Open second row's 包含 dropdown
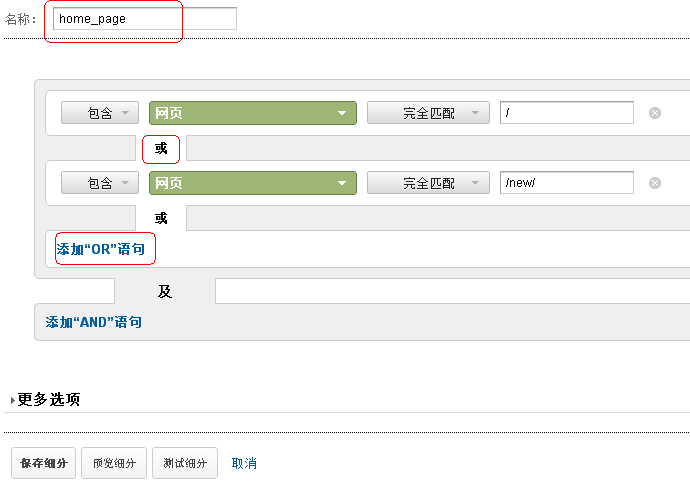This screenshot has height=486, width=690. [x=100, y=183]
